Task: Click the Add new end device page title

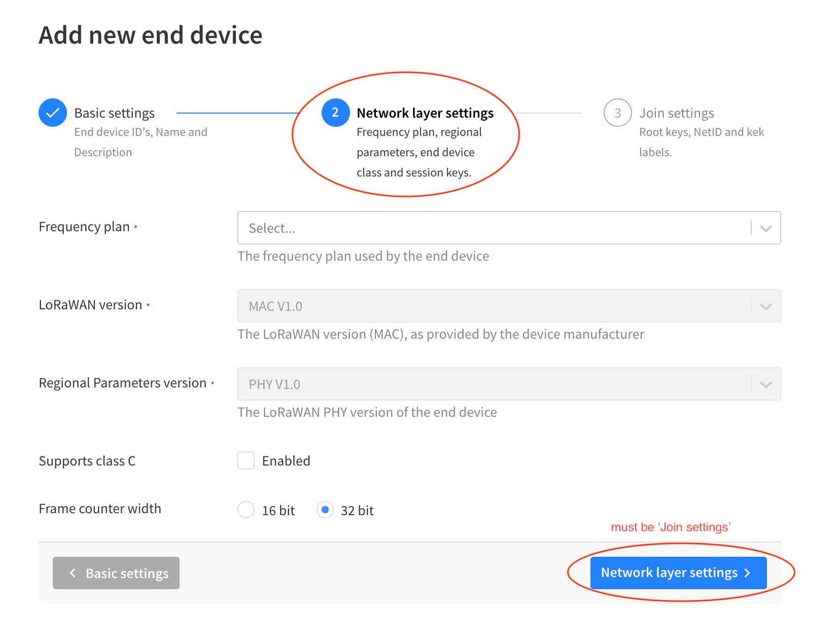Action: coord(151,34)
